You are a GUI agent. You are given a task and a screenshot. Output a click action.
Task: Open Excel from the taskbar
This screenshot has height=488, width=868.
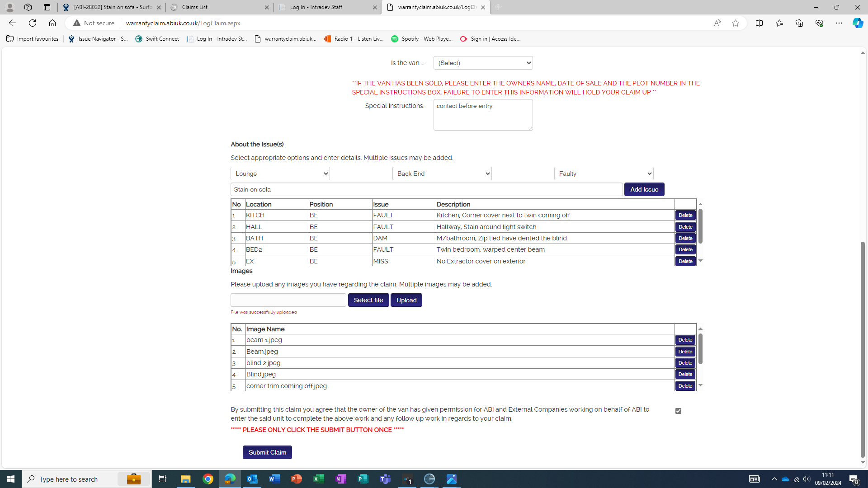319,479
